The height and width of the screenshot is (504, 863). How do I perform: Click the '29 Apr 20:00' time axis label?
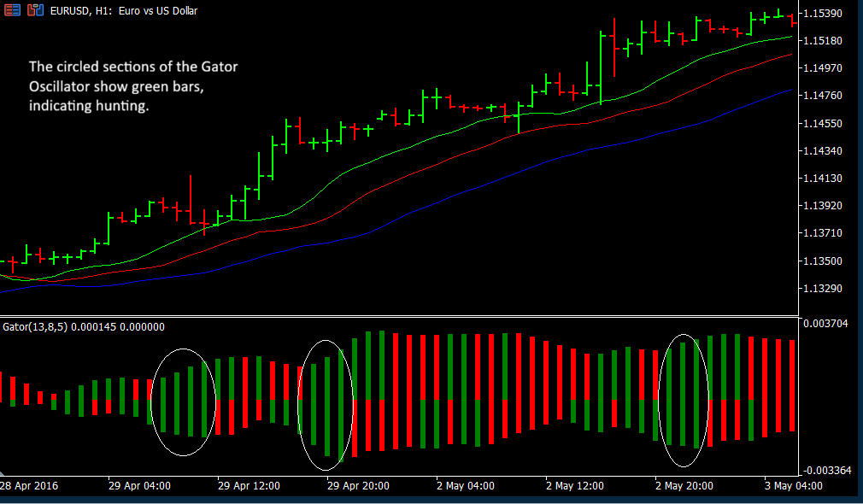pos(358,486)
